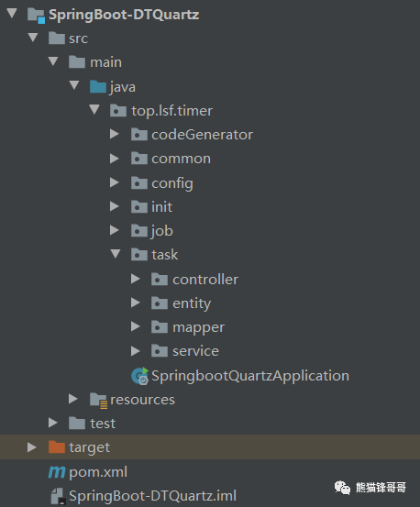Screen dimensions: 420x507
Task: Click the controller package icon
Action: coord(160,279)
